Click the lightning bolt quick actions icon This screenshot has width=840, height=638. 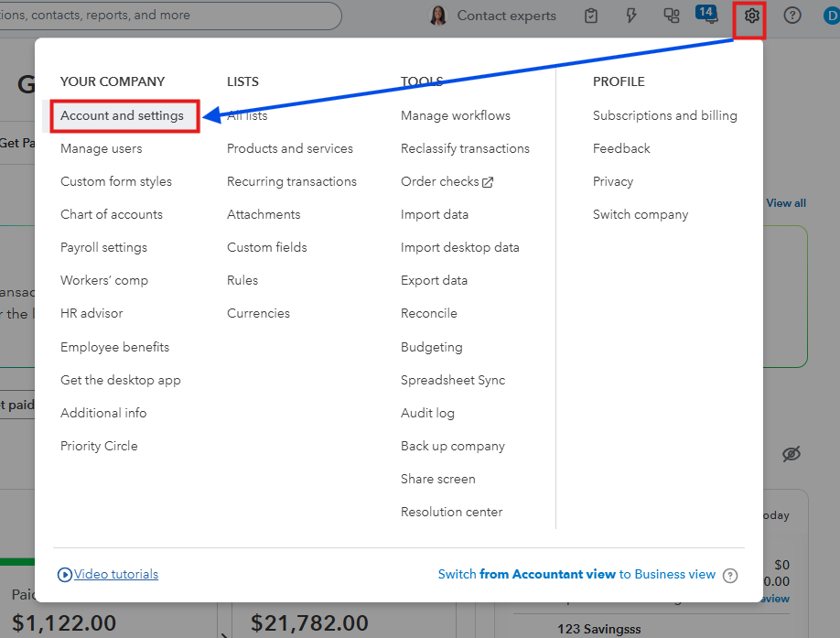click(x=631, y=16)
